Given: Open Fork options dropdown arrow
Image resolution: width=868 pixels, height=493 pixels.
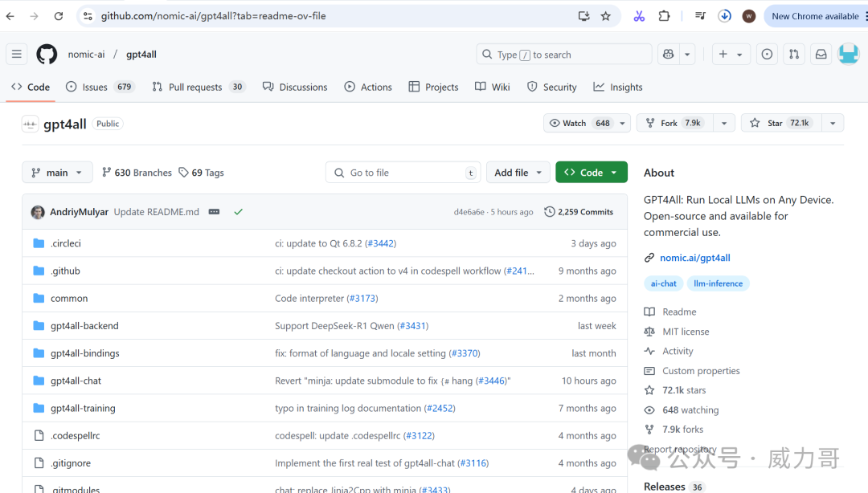Looking at the screenshot, I should coord(723,124).
